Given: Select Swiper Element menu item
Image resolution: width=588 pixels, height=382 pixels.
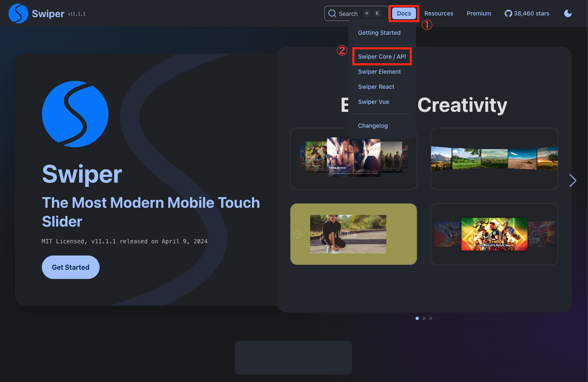Looking at the screenshot, I should pyautogui.click(x=380, y=72).
